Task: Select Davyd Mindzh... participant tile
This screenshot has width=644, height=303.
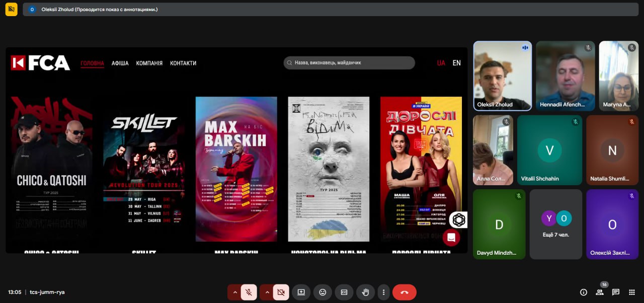Action: [499, 224]
